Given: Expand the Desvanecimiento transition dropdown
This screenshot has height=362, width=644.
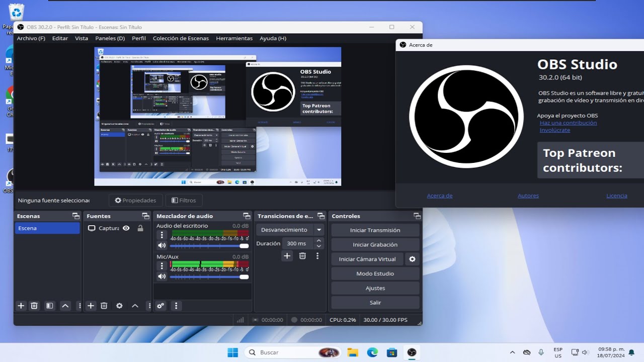Looking at the screenshot, I should pos(318,230).
